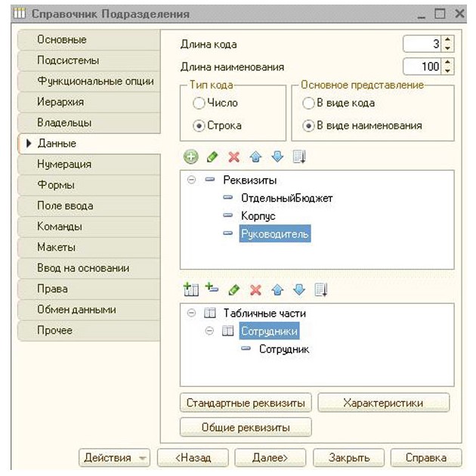
Task: Click the move down arrow in the Табличные части toolbar
Action: pos(298,289)
